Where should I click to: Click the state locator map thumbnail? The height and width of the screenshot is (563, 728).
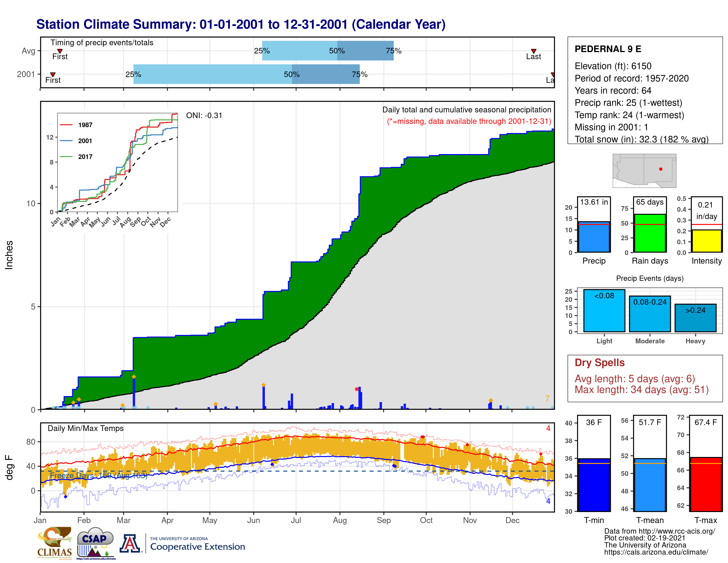[644, 171]
